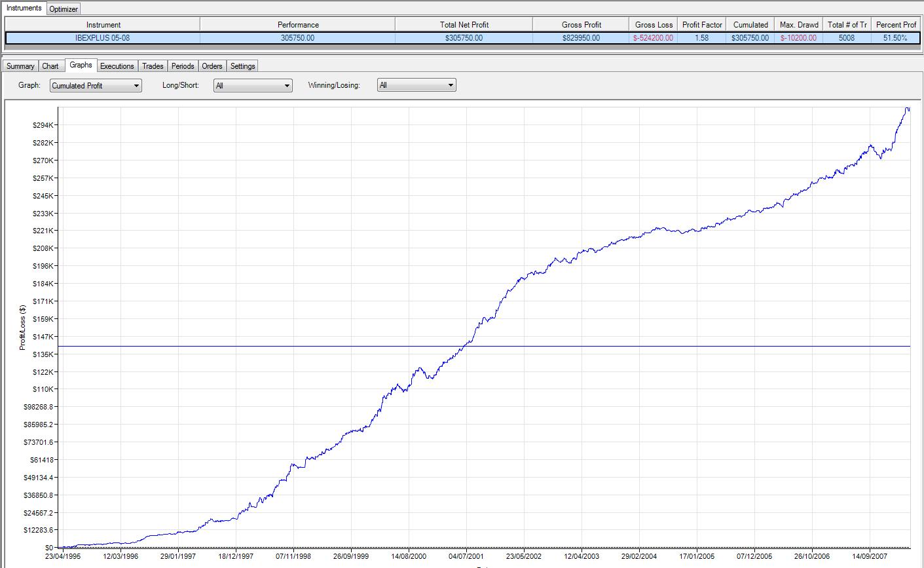Open the Periods tab
Viewport: 924px width, 568px height.
pos(183,66)
